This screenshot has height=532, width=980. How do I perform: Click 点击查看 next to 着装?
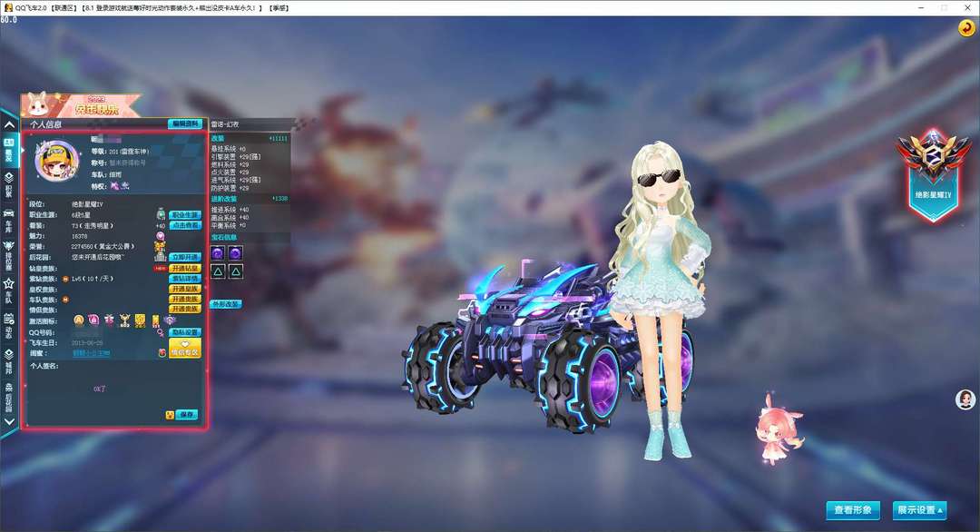click(185, 225)
